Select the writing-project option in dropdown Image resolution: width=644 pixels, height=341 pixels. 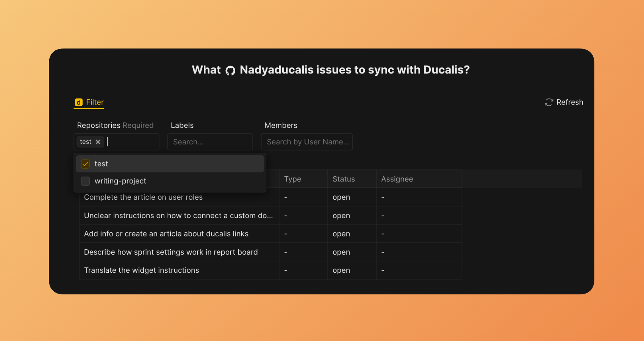pyautogui.click(x=120, y=181)
